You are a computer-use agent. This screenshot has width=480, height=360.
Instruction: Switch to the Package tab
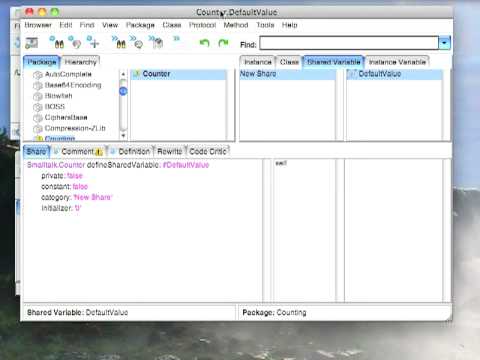[x=42, y=62]
